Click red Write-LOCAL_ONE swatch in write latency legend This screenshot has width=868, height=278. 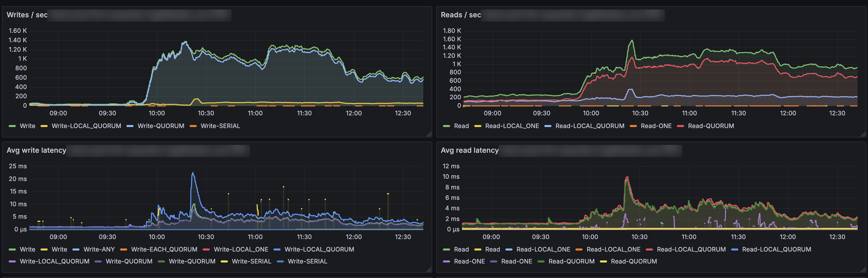pyautogui.click(x=206, y=250)
